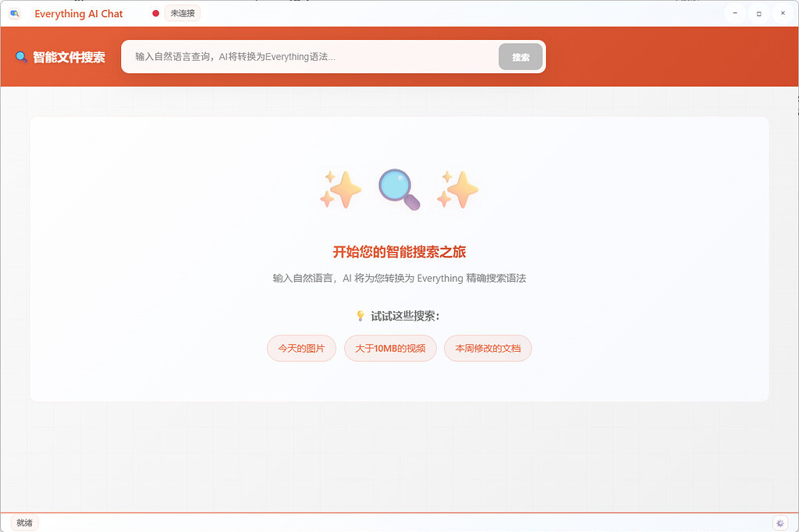Select the 今天的图片 suggestion chip

pos(301,349)
